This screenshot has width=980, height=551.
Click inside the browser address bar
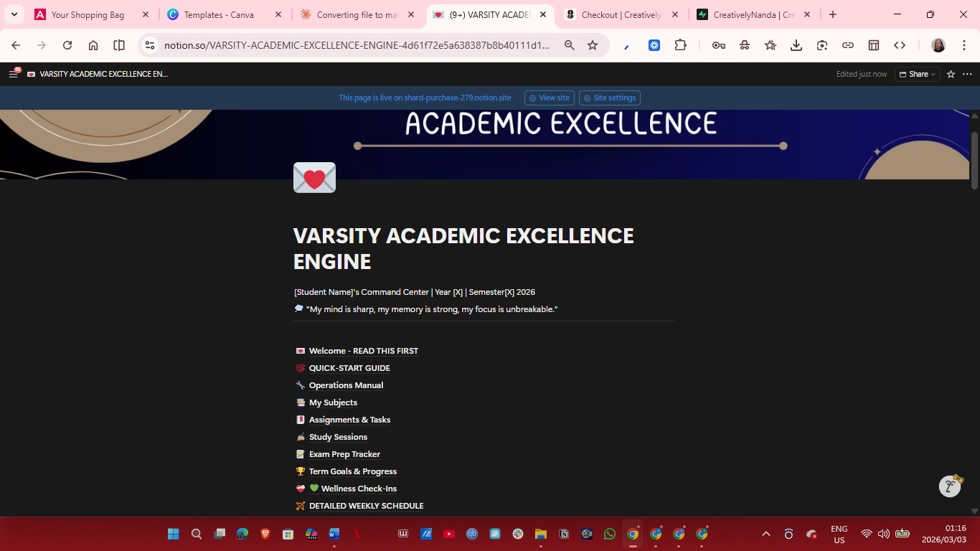click(359, 44)
